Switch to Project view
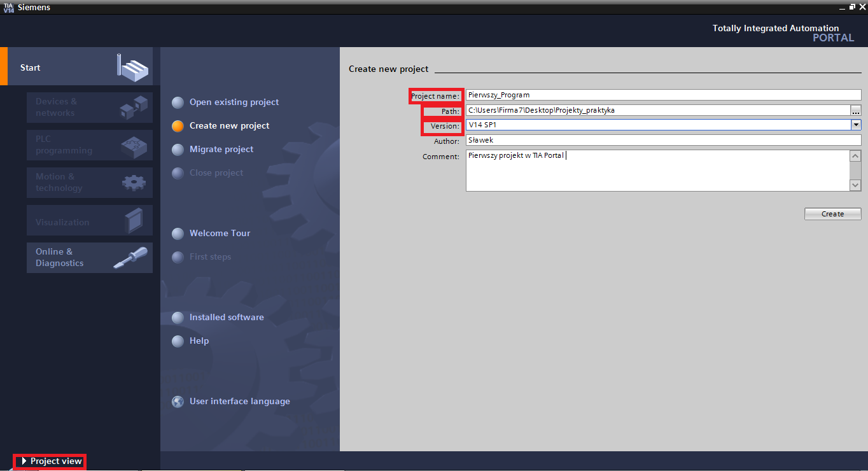This screenshot has height=471, width=868. [51, 461]
